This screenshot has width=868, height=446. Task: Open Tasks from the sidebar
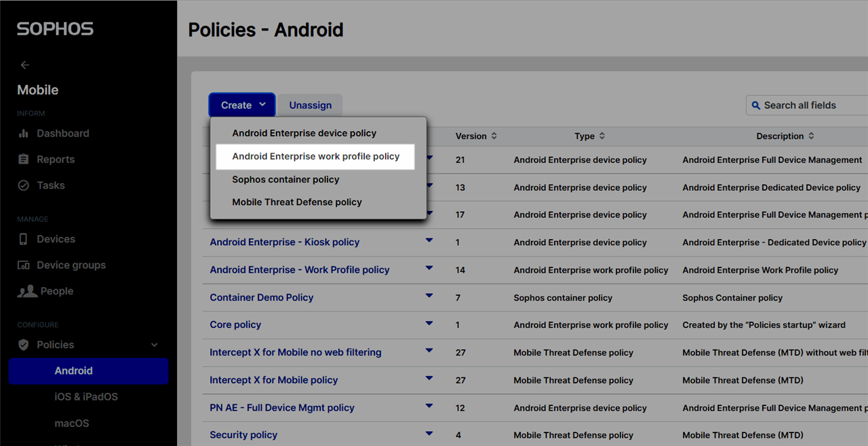pos(41,185)
